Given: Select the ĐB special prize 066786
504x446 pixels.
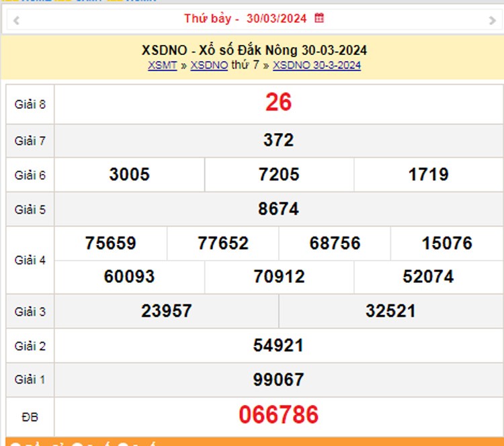Looking at the screenshot, I should coord(278,415).
